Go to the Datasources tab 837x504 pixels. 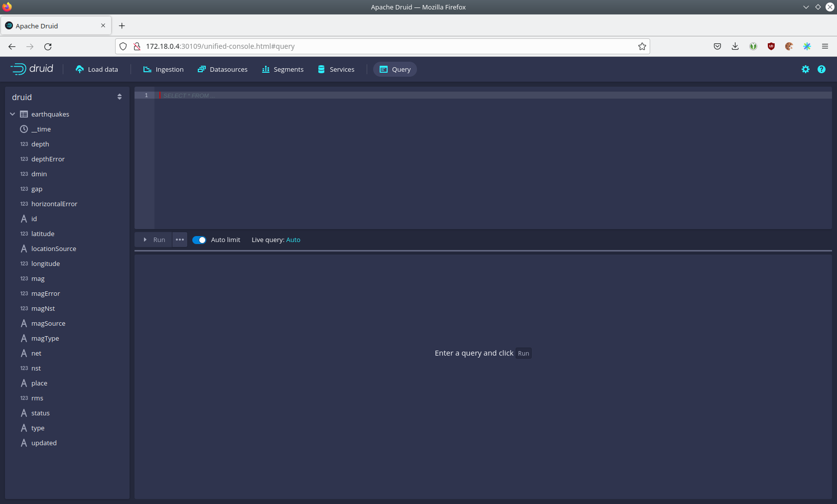223,70
